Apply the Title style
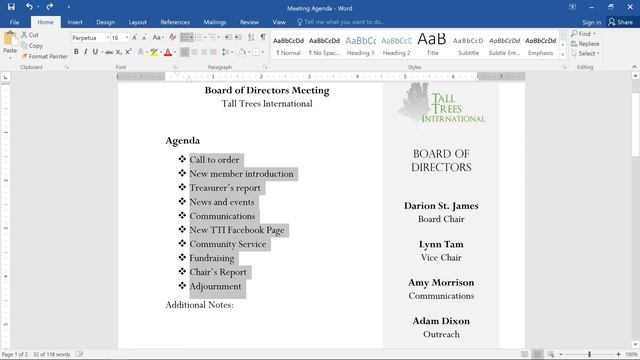 [x=432, y=45]
